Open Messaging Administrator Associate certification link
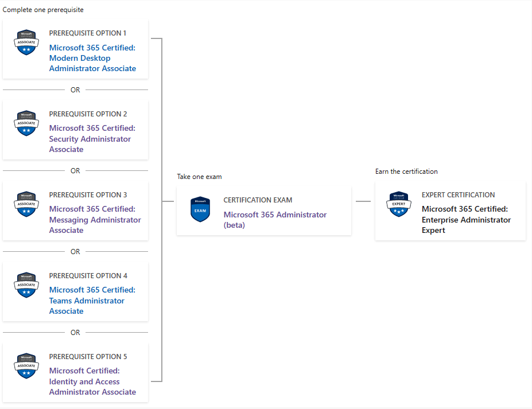Image resolution: width=532 pixels, height=409 pixels. click(x=95, y=220)
